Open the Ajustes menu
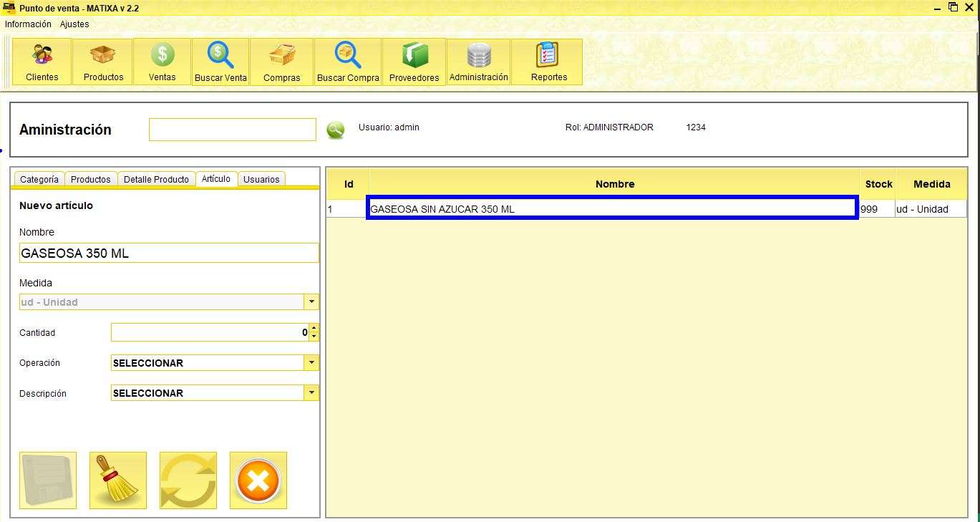The height and width of the screenshot is (522, 980). (x=74, y=24)
